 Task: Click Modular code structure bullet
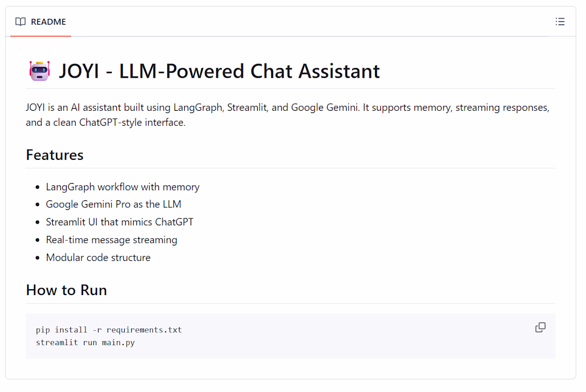(x=99, y=257)
